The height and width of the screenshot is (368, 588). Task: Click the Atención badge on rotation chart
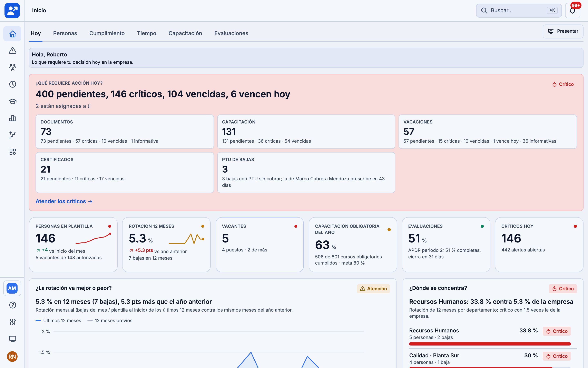coord(373,289)
